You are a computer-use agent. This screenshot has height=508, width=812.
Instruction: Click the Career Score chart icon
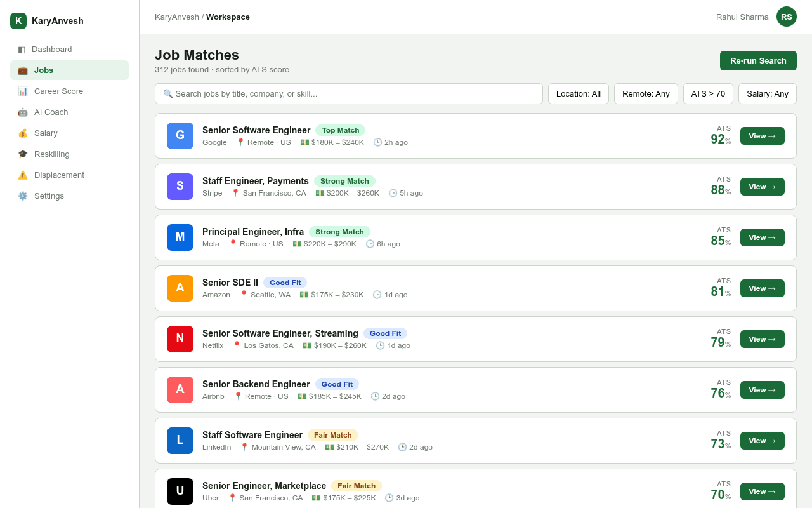pos(23,91)
